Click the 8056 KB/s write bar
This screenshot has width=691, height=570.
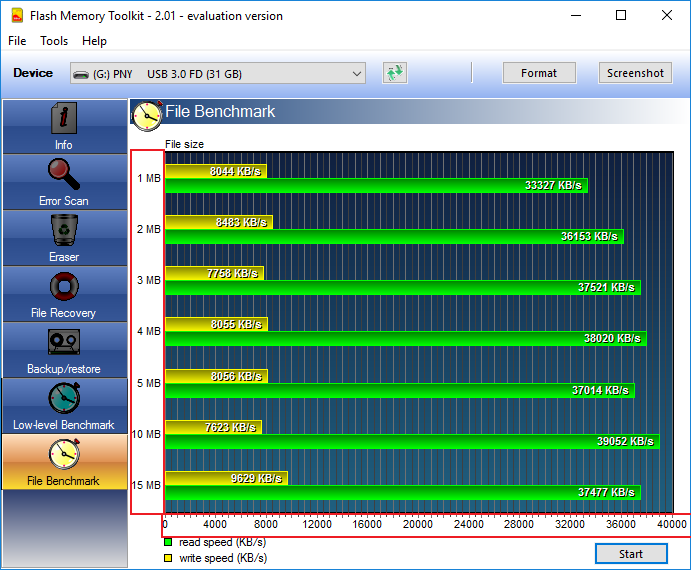[216, 376]
